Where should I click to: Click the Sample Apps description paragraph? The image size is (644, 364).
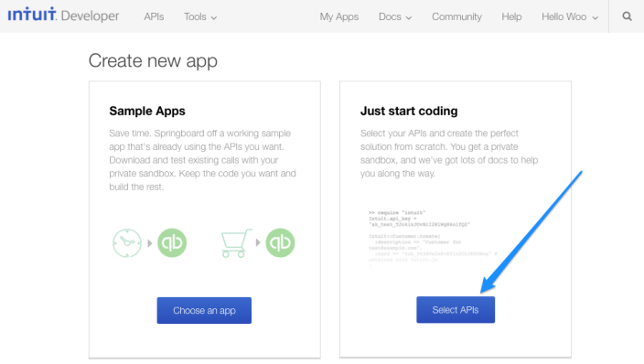(203, 160)
